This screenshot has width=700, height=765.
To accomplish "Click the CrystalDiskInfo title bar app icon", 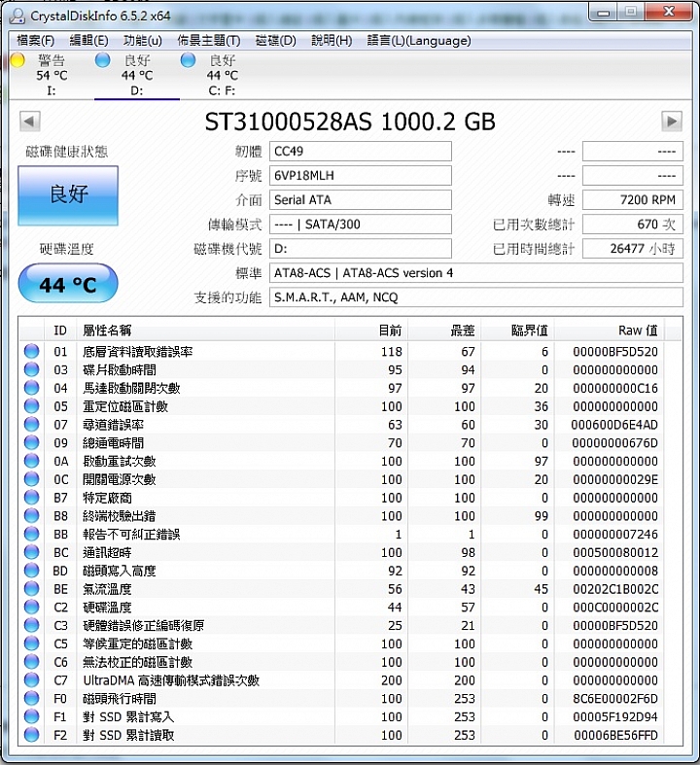I will click(17, 17).
